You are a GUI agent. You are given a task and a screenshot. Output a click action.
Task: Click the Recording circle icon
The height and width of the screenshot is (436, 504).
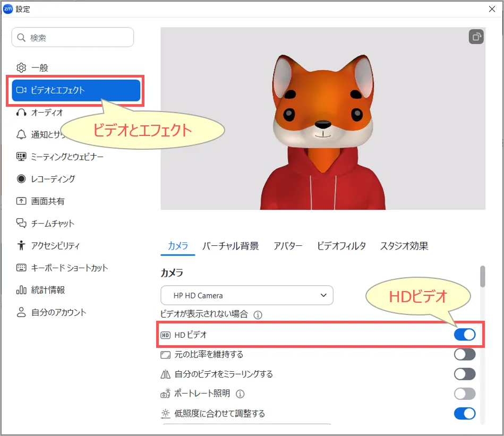click(21, 179)
